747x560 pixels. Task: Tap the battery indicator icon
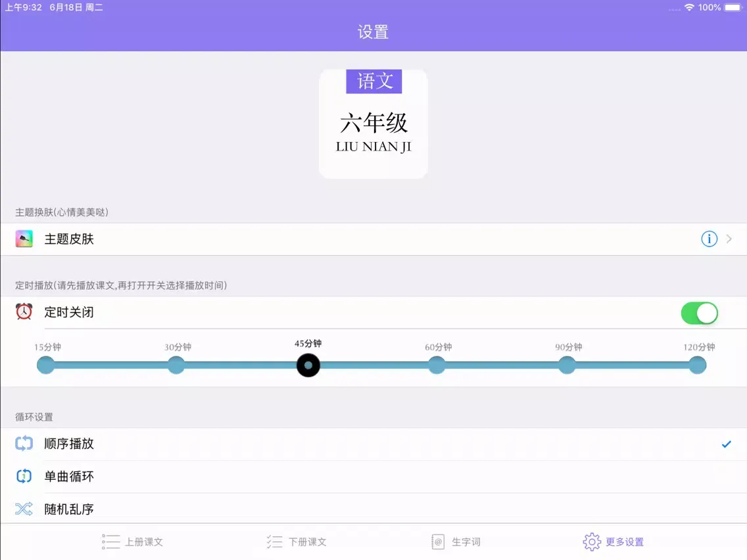pyautogui.click(x=734, y=7)
